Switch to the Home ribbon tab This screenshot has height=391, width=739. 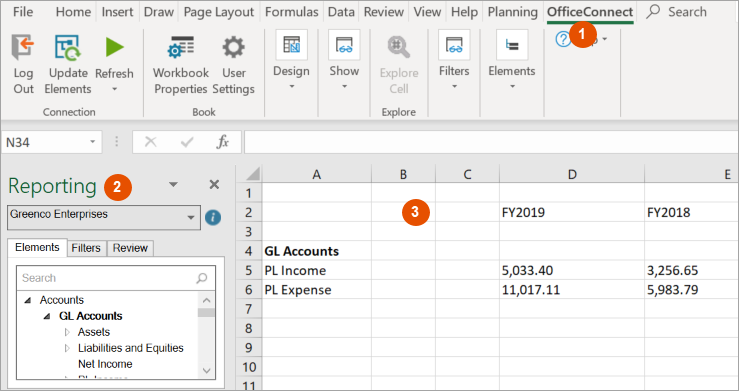click(x=73, y=12)
